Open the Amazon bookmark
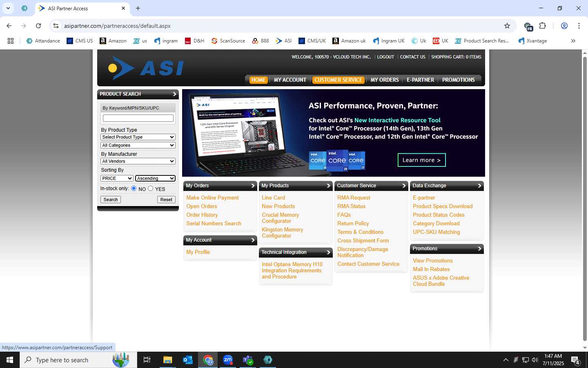 (113, 41)
